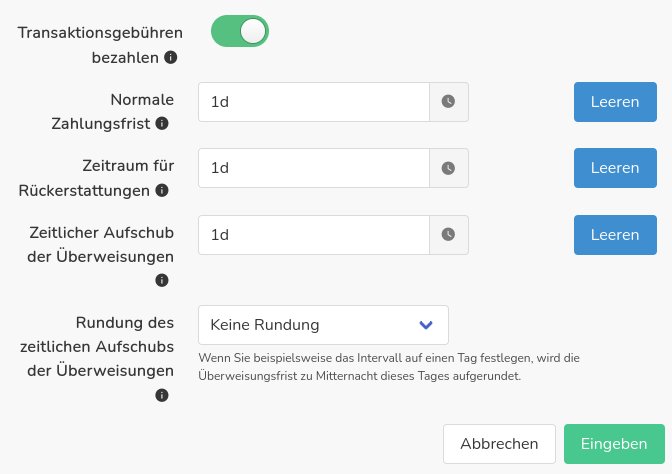Click info icon beside Zeitraum für Rückerstattungen
Viewport: 672px width, 474px height.
pyautogui.click(x=162, y=190)
